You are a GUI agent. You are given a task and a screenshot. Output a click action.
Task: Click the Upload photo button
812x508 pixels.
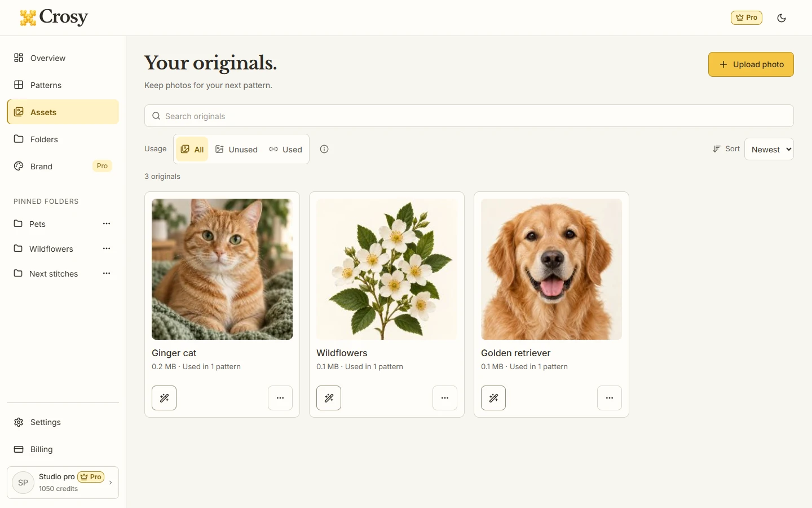751,64
